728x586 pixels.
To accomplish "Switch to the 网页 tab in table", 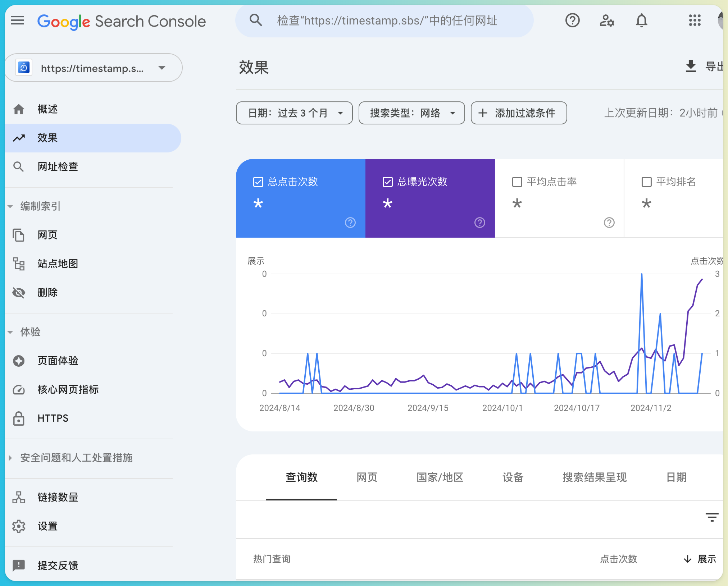I will [x=367, y=477].
